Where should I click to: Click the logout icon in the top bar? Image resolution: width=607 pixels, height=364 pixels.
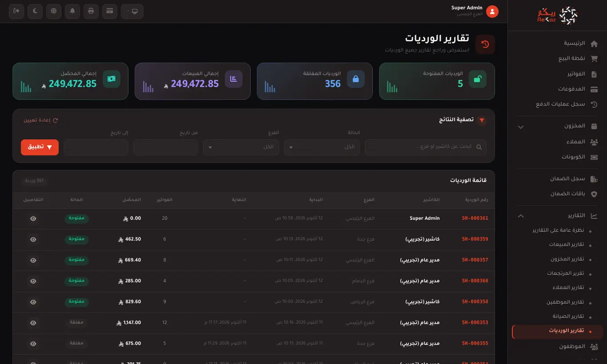coord(16,11)
